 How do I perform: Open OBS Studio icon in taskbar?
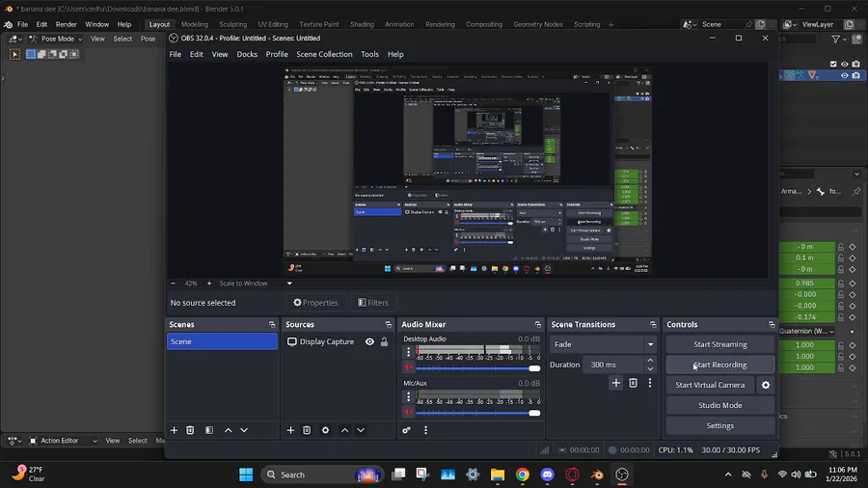click(x=622, y=474)
